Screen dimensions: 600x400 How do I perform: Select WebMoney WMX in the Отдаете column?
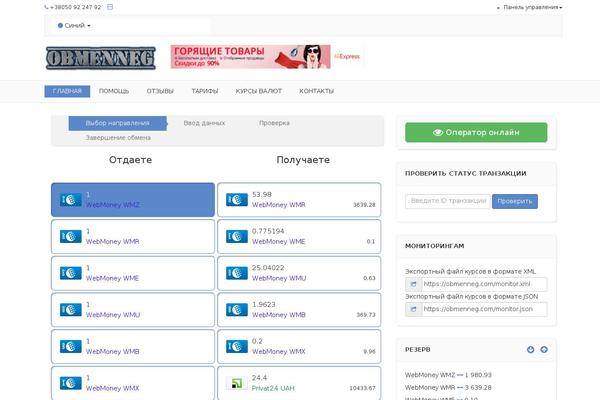coord(133,383)
